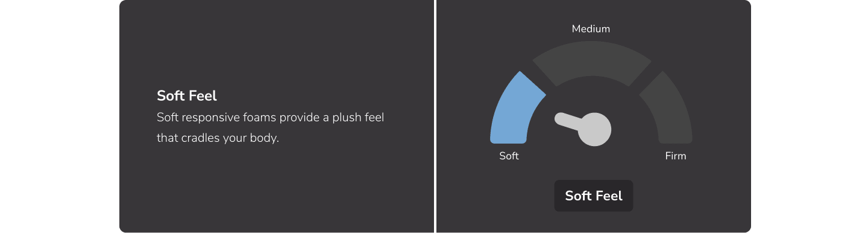
Task: Click the round pivot hub of needle
Action: [594, 129]
